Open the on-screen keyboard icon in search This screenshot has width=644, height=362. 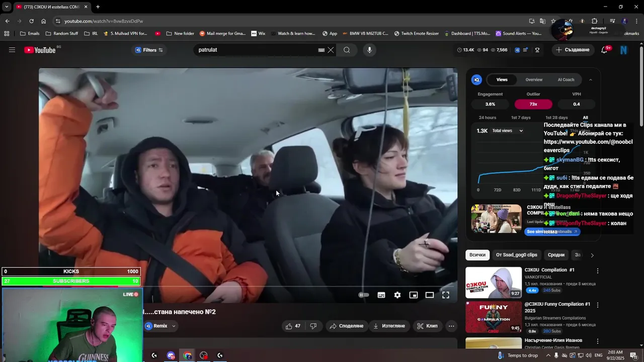pos(321,50)
